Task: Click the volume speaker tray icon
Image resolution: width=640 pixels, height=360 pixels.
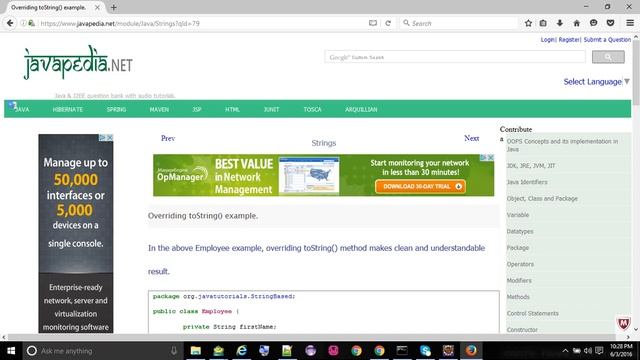Action: [588, 351]
